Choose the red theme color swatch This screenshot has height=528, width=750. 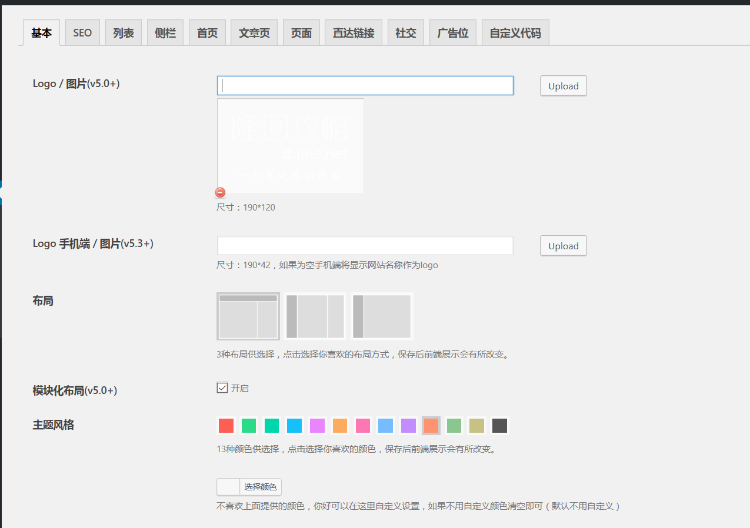point(226,426)
